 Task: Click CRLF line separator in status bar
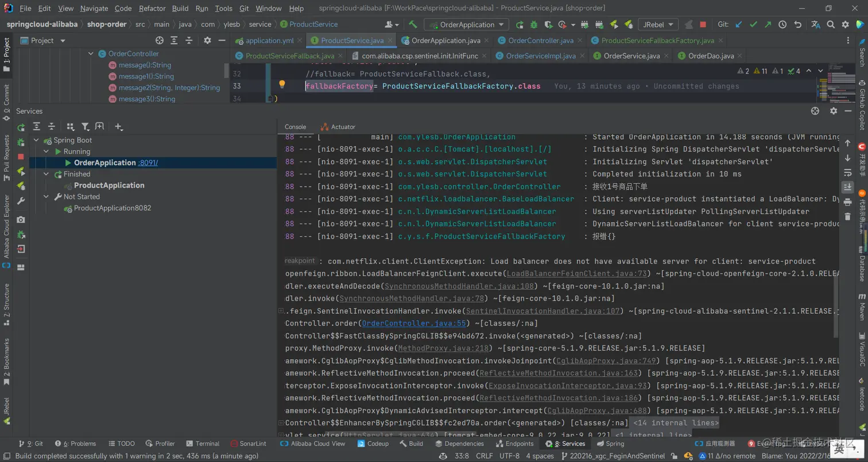484,456
